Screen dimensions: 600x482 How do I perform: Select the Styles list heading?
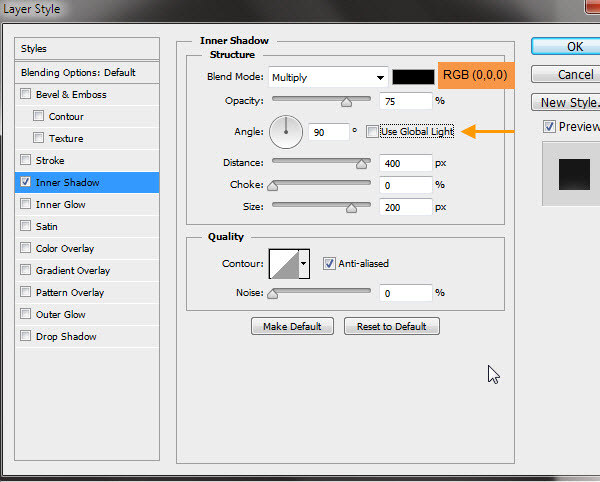pyautogui.click(x=34, y=48)
